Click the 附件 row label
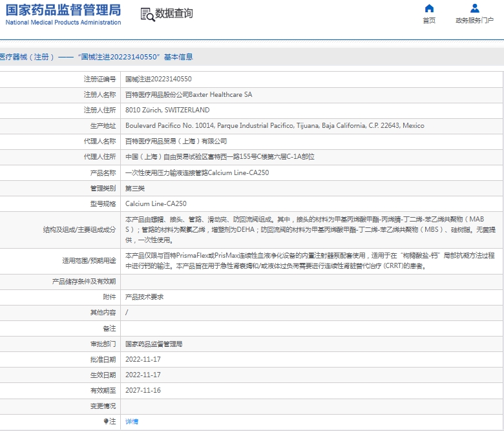The height and width of the screenshot is (436, 504). (x=109, y=297)
